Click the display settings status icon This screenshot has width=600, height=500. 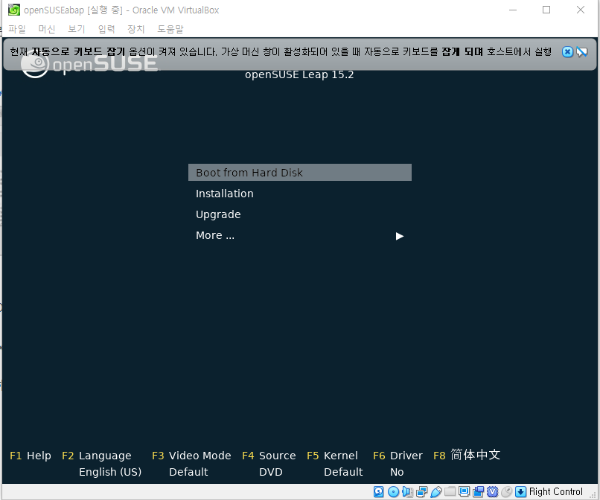click(x=464, y=492)
